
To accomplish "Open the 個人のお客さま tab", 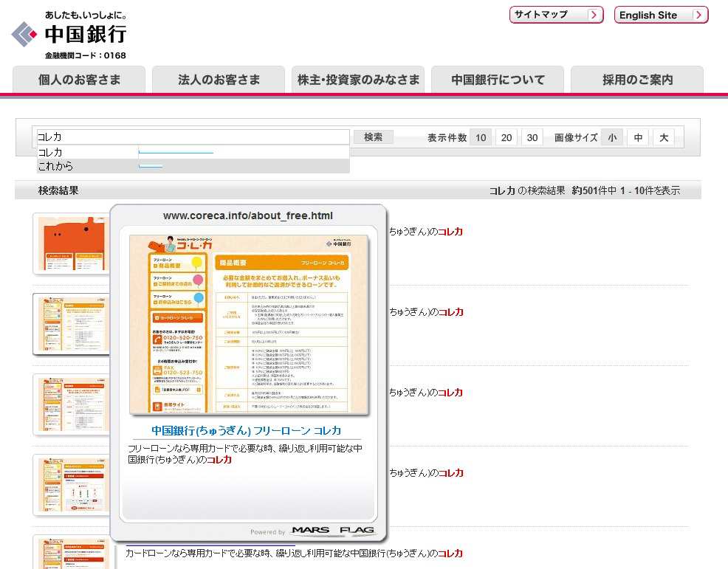I will pyautogui.click(x=79, y=80).
